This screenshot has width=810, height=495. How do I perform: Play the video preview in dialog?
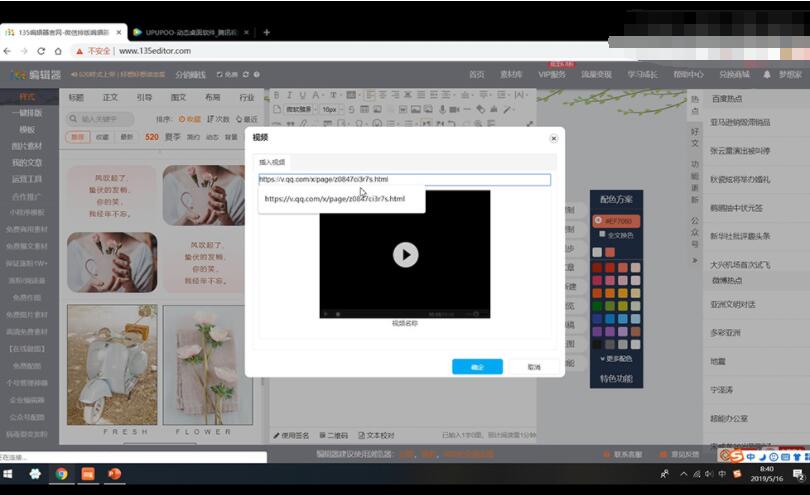(x=406, y=255)
